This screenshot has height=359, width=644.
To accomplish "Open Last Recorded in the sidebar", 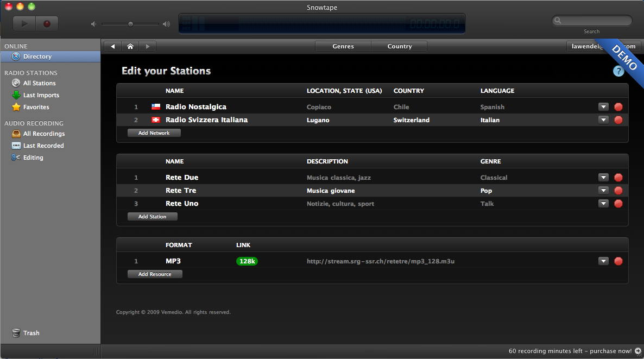I will (43, 146).
